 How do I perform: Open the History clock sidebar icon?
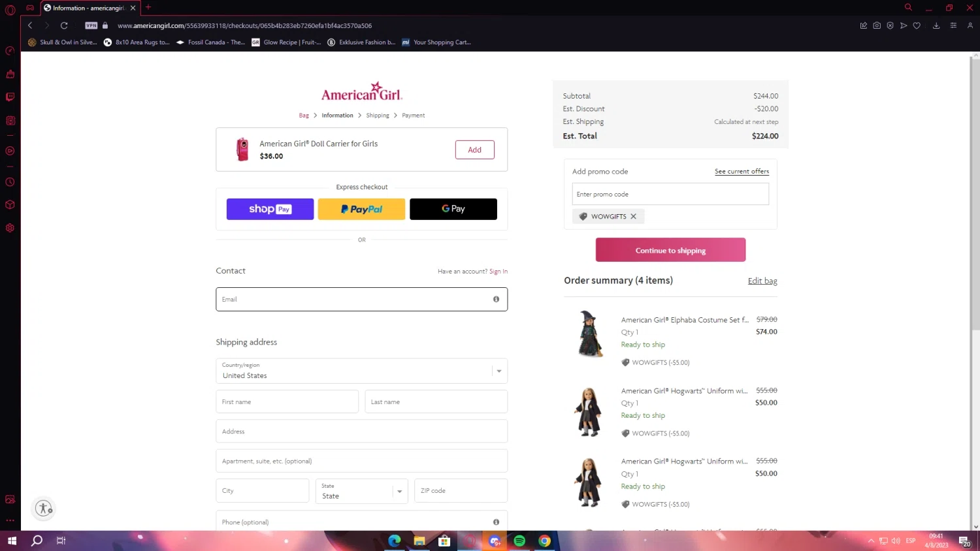tap(10, 182)
